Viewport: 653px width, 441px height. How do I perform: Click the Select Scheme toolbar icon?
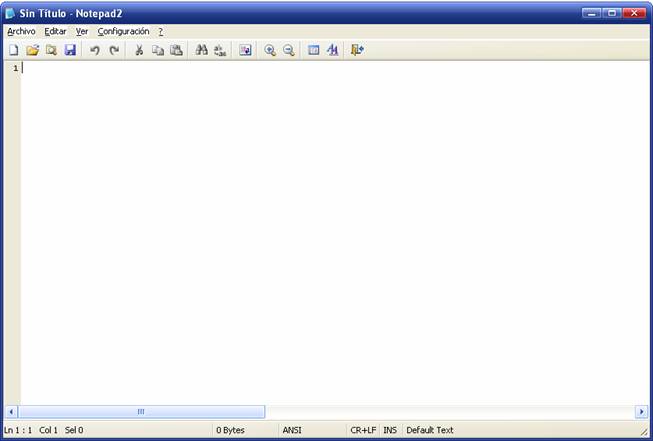pyautogui.click(x=314, y=50)
